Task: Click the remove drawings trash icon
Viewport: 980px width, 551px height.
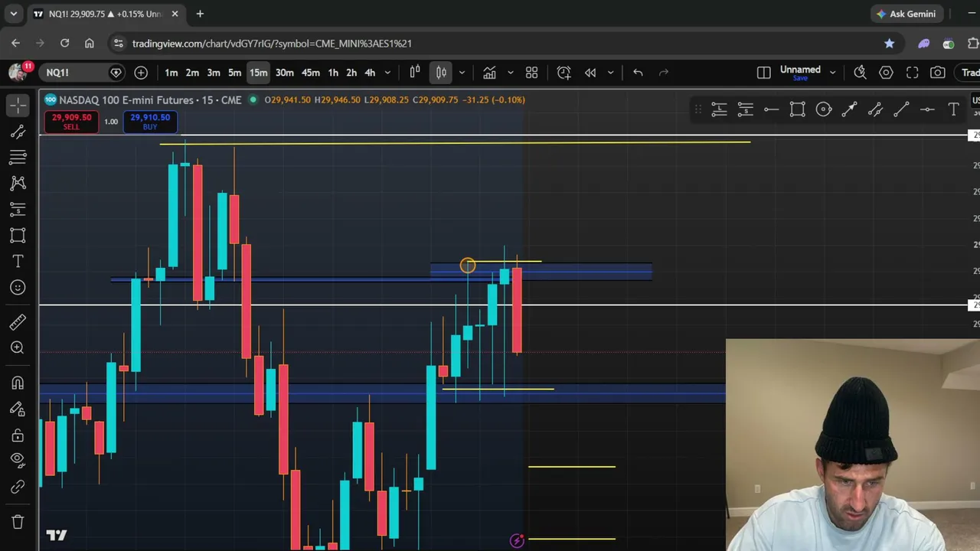Action: tap(18, 522)
